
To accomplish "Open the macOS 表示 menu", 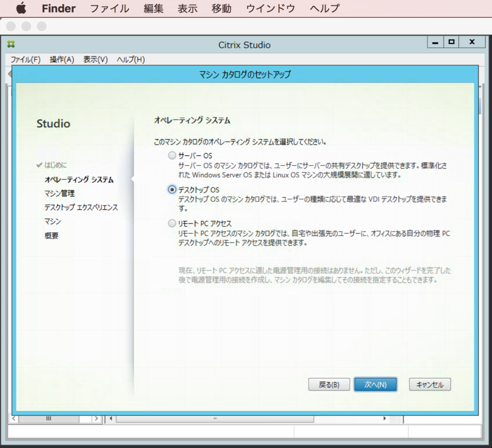I will (187, 9).
